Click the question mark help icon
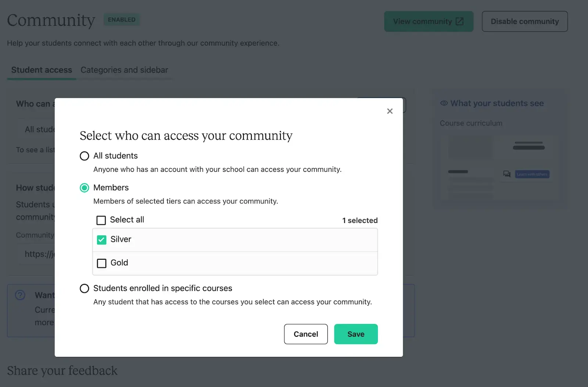The width and height of the screenshot is (588, 387). click(19, 295)
